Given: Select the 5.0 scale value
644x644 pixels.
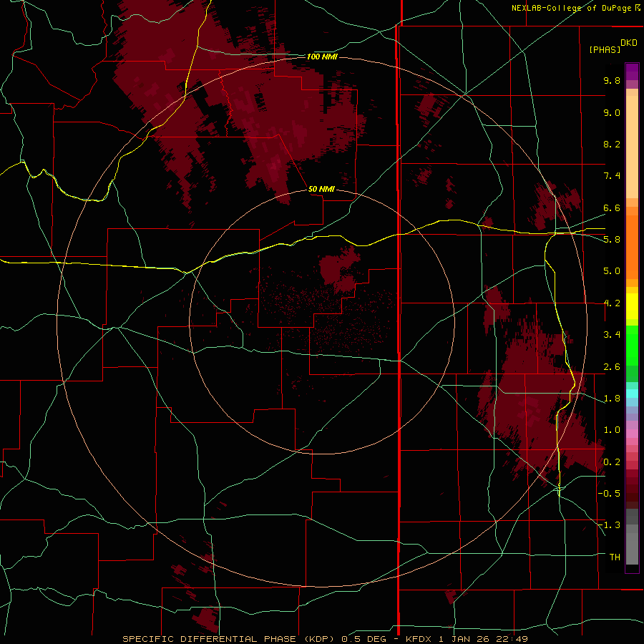Looking at the screenshot, I should click(612, 271).
